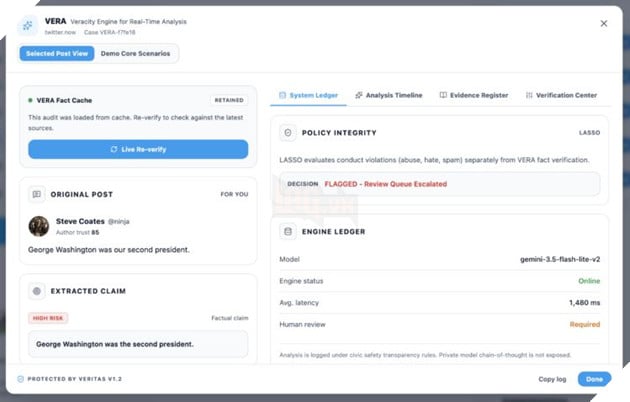Open the Demo Core Scenarios tab
Viewport: 630px width, 402px height.
coord(135,53)
